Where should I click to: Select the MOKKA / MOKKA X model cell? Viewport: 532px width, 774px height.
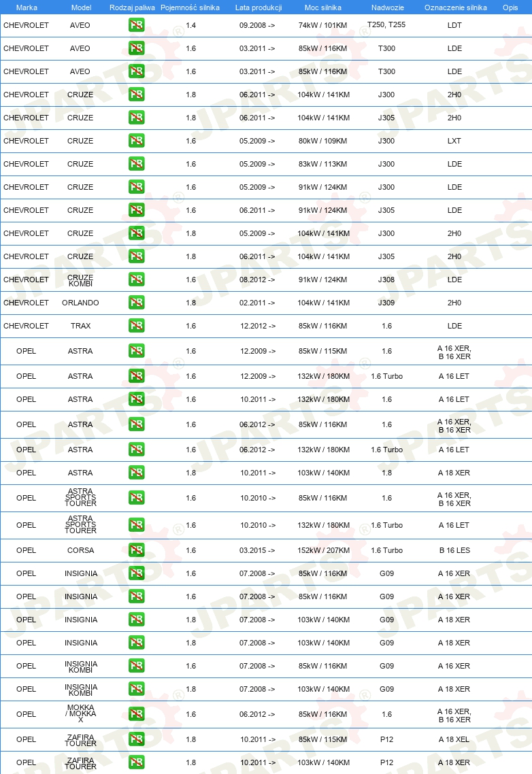point(80,713)
